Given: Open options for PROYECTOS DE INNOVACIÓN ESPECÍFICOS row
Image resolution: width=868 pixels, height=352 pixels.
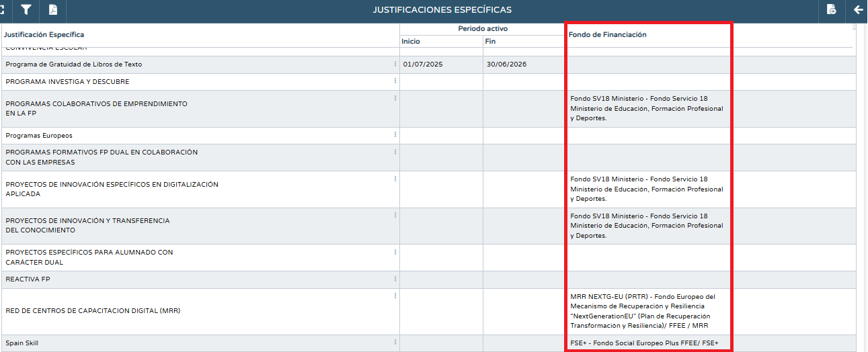Looking at the screenshot, I should tap(395, 179).
